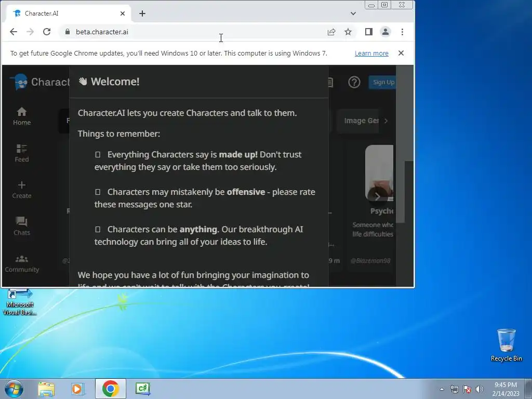Open the Action Center flag icon

[x=467, y=389]
